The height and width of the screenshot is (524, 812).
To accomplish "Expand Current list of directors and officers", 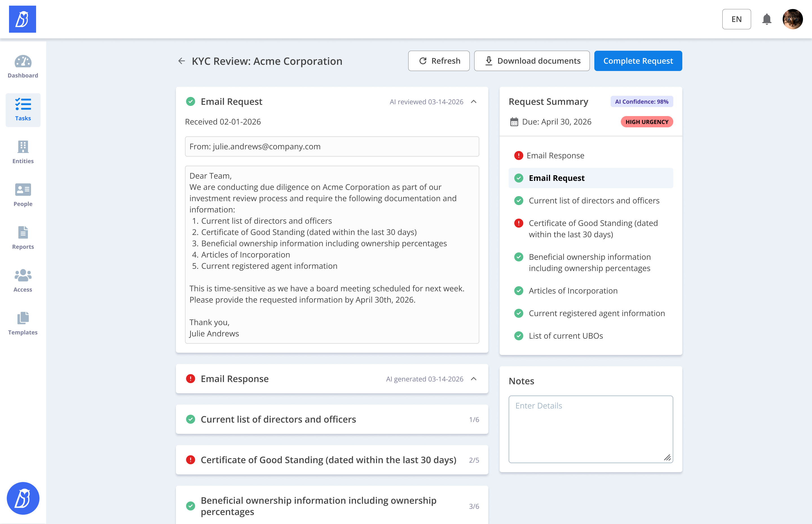I will pos(332,419).
